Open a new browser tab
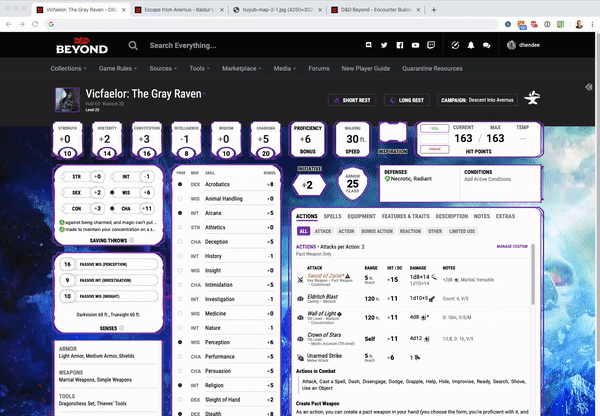600x416 pixels. (x=434, y=10)
